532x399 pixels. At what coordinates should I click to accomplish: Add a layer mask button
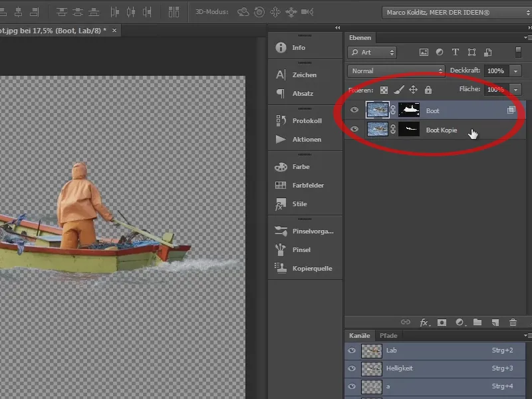(442, 323)
